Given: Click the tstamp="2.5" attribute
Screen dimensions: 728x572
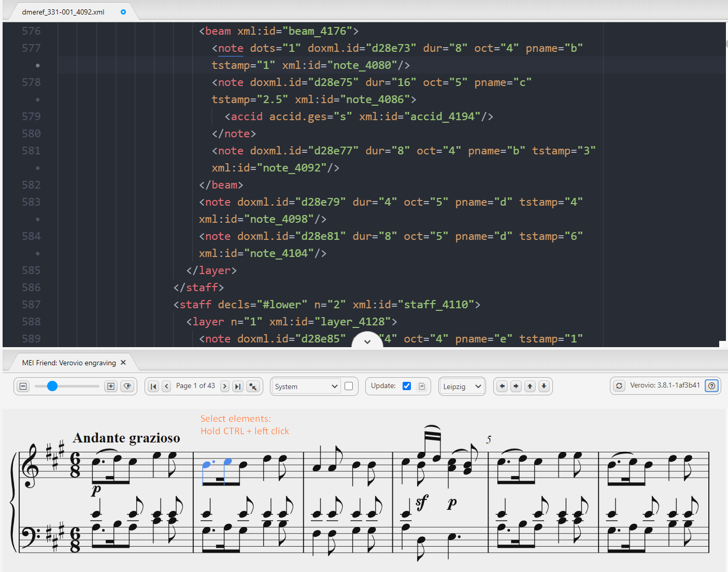Looking at the screenshot, I should 250,99.
